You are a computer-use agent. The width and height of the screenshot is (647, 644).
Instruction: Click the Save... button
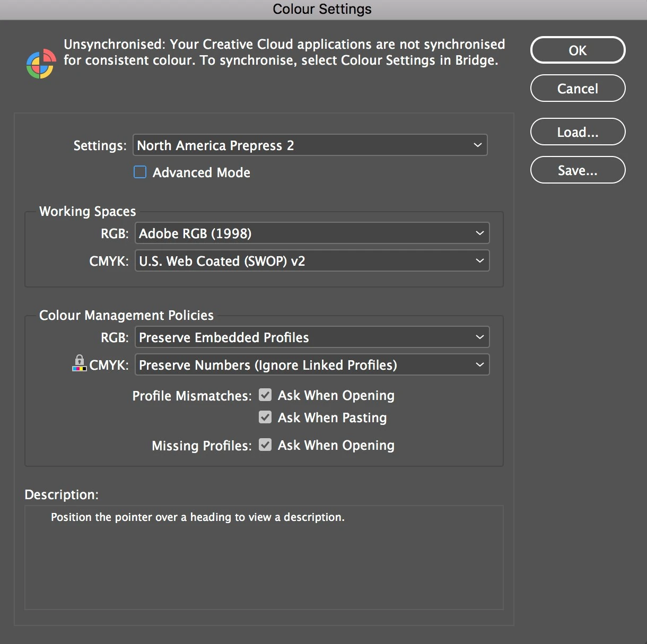[578, 170]
